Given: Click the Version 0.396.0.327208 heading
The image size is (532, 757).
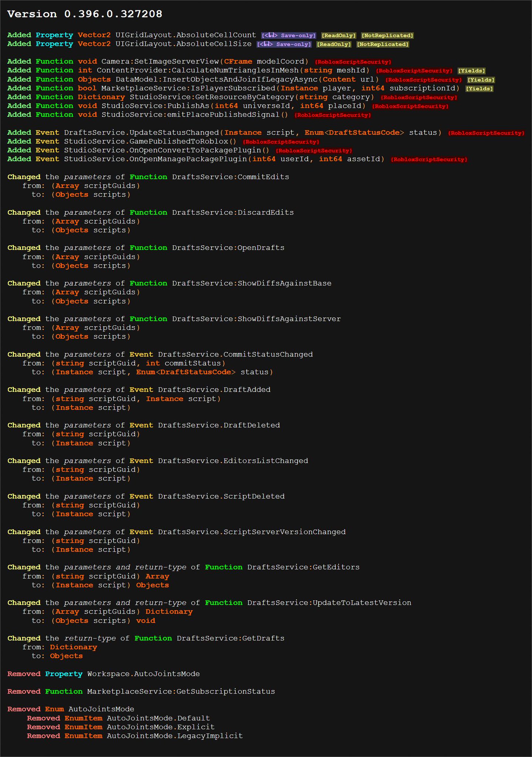Looking at the screenshot, I should click(85, 14).
